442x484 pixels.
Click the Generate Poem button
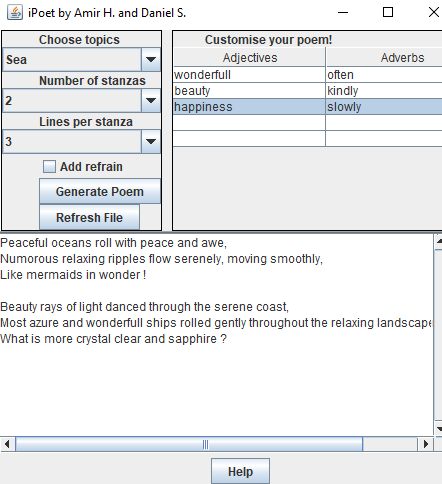coord(100,191)
